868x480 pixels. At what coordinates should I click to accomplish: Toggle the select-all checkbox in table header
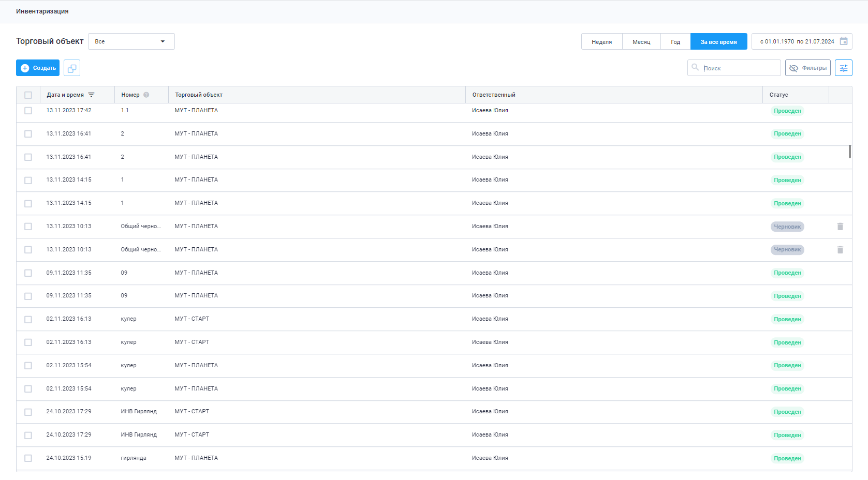(28, 95)
